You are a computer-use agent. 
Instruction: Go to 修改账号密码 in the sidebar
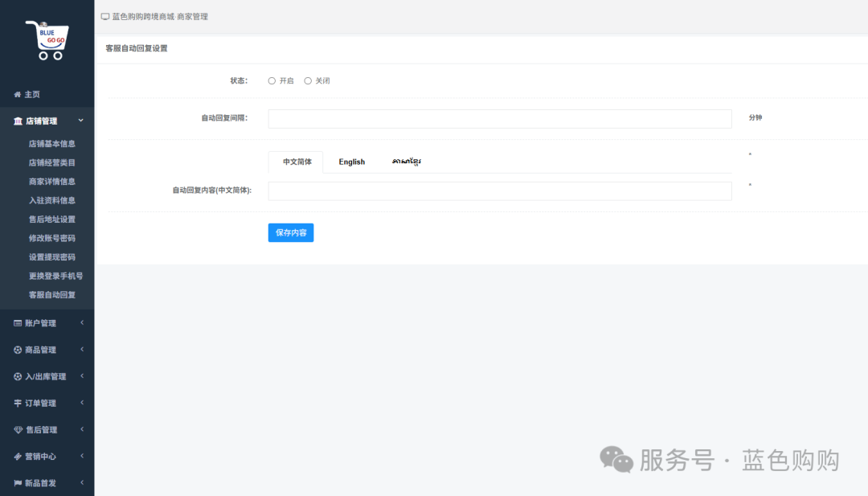(x=54, y=236)
